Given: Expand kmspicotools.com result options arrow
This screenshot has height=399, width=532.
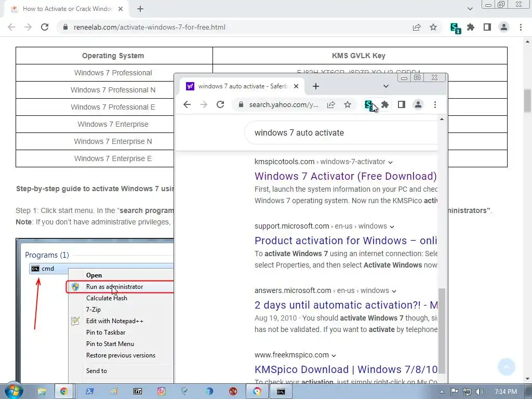Looking at the screenshot, I should (391, 162).
